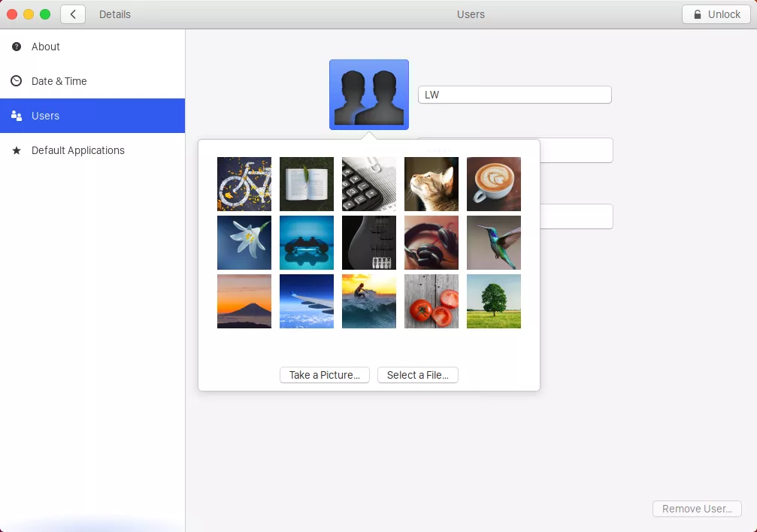Screen dimensions: 757x532
Task: Click the current user avatar picture
Action: coord(369,95)
